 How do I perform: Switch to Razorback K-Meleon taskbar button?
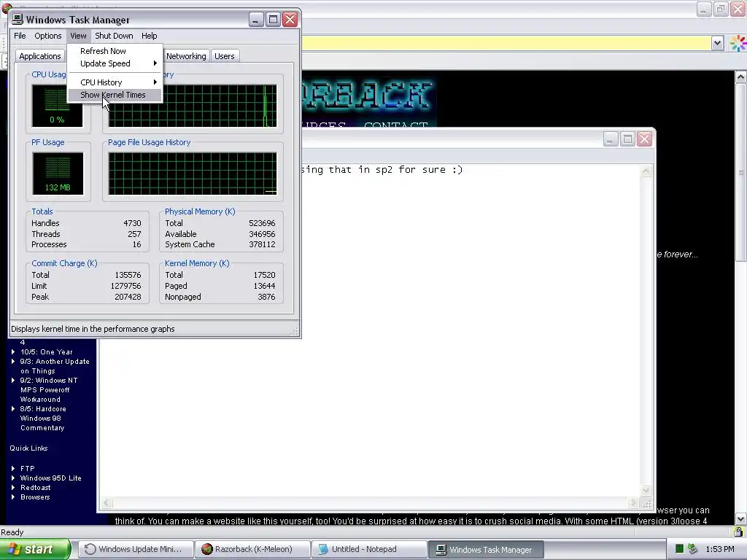tap(252, 549)
